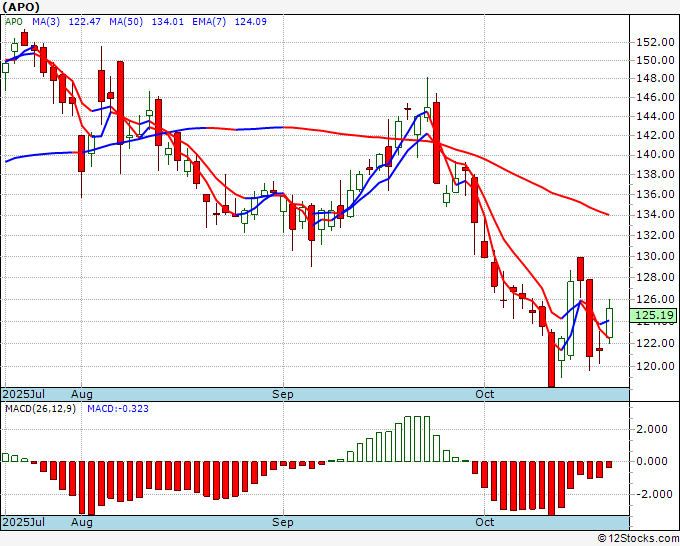Click the MA(50) value 134.01
The height and width of the screenshot is (546, 680).
tap(167, 22)
